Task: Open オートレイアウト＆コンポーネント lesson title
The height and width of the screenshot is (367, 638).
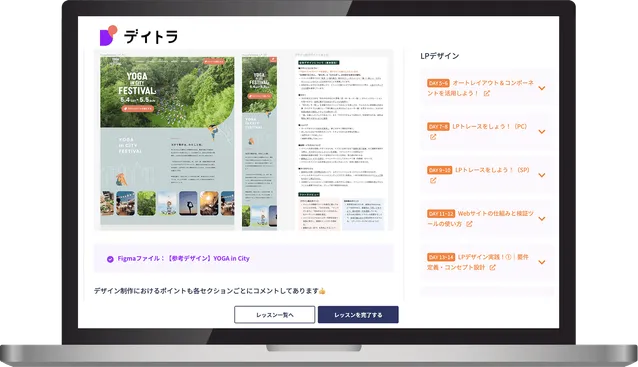Action: pos(481,88)
